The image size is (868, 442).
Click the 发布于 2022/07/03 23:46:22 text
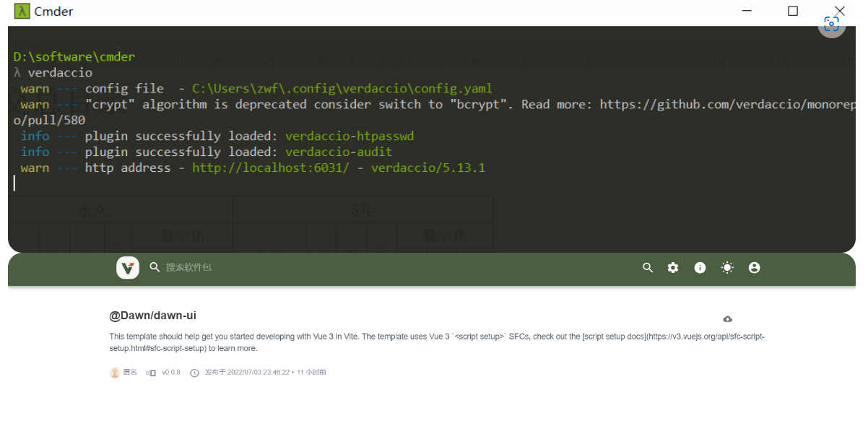(x=248, y=373)
